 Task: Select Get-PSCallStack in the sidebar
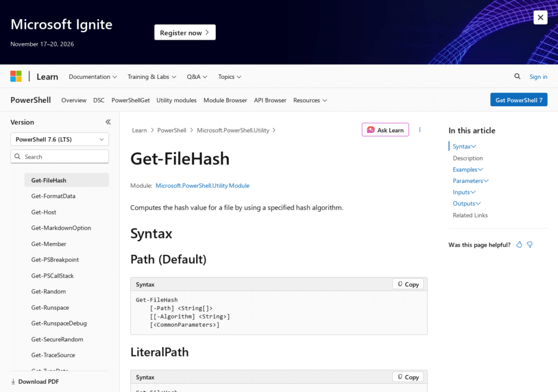pos(52,275)
